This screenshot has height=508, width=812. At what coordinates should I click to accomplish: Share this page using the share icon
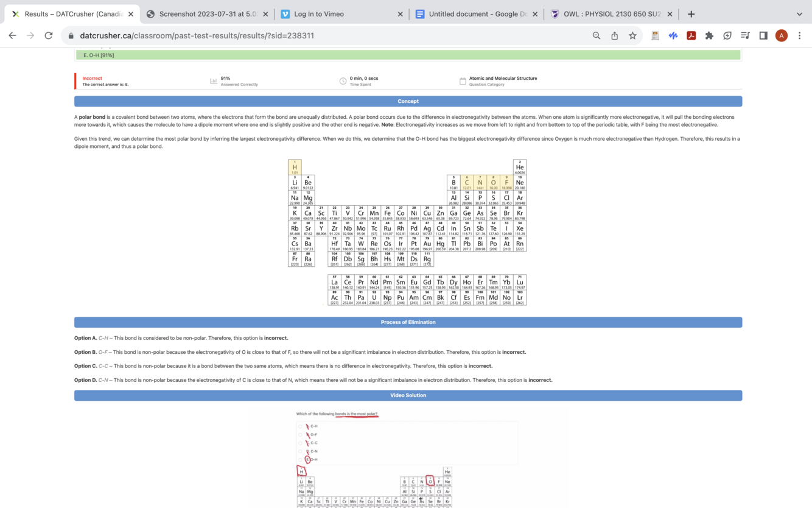[615, 35]
